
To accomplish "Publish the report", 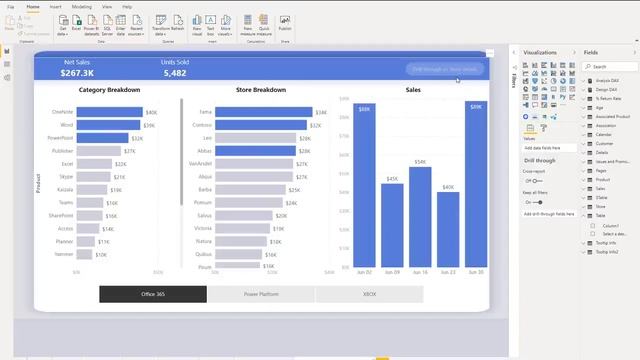I will click(285, 23).
